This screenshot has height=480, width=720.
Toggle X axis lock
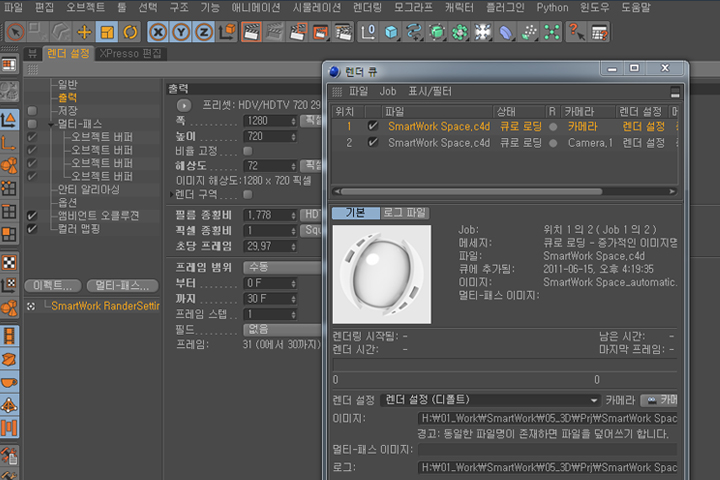click(x=158, y=32)
